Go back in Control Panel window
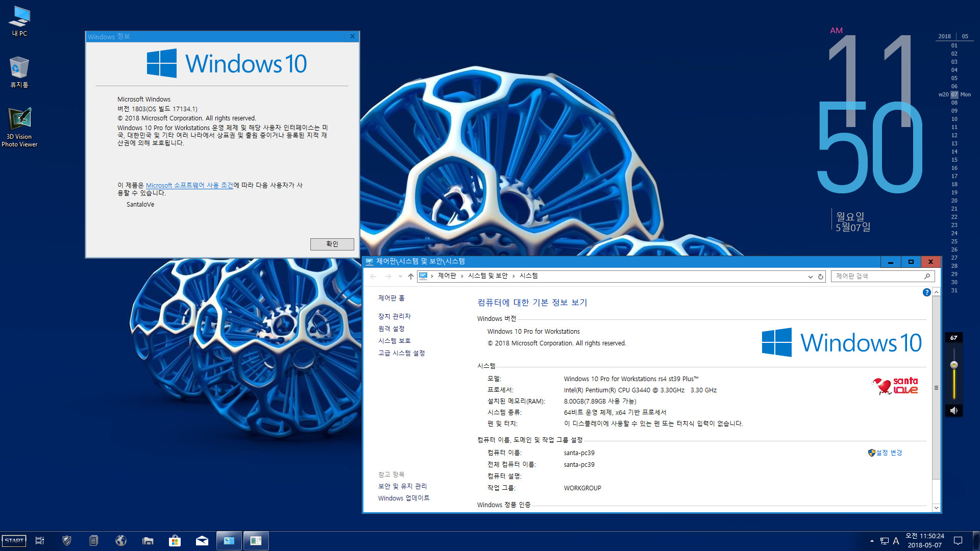 coord(373,277)
